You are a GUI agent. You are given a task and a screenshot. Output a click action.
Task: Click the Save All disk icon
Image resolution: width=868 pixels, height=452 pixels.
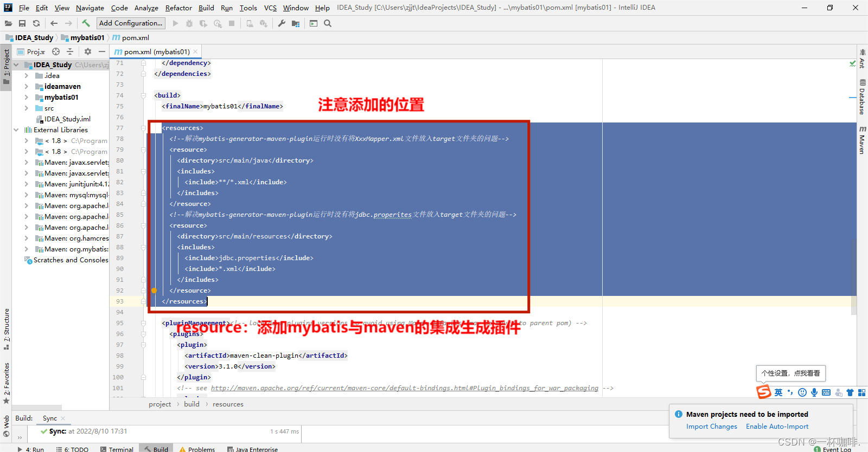[22, 23]
